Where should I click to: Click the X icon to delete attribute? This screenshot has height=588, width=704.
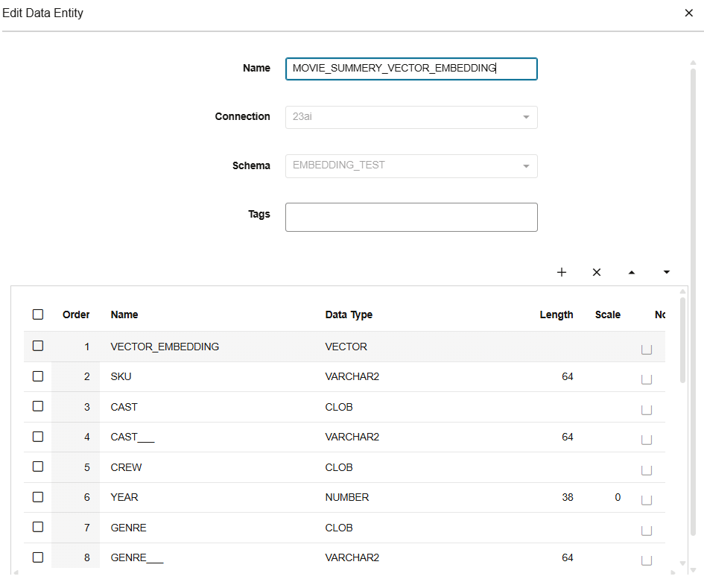(x=597, y=273)
